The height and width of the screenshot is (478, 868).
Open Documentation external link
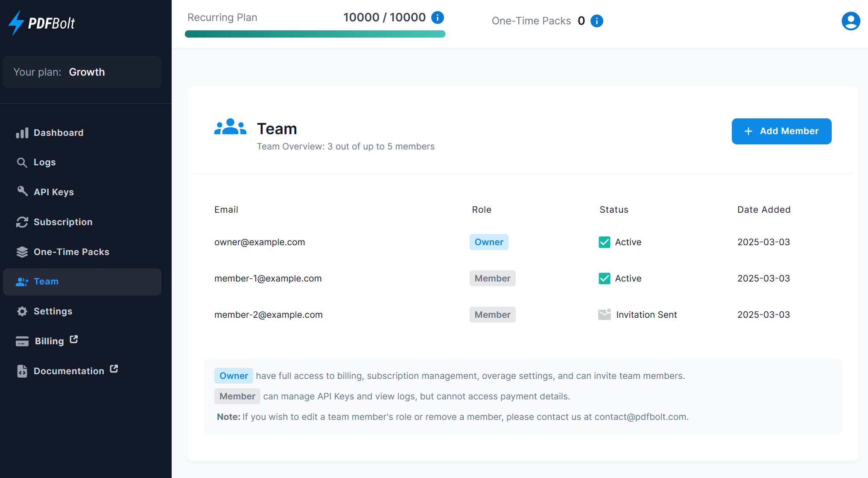[x=69, y=371]
